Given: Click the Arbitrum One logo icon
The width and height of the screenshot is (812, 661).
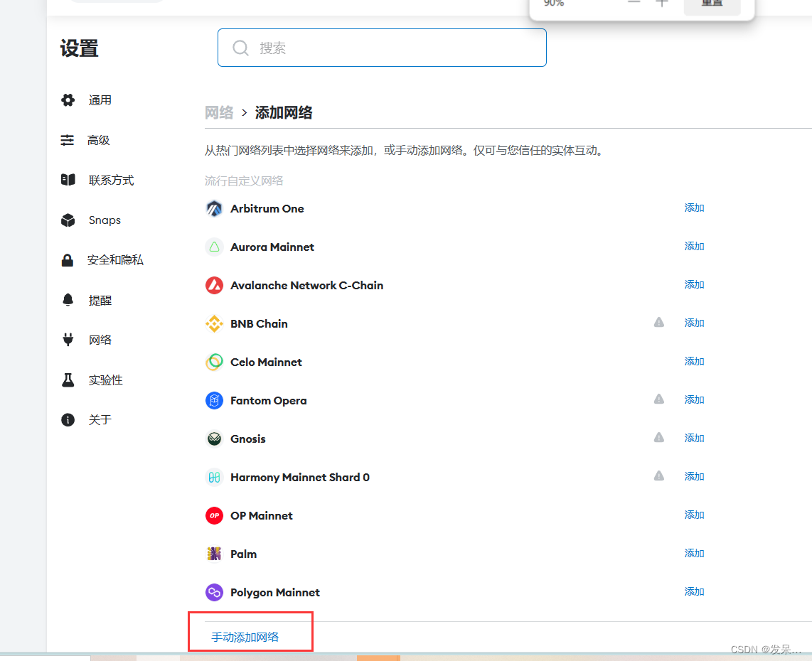Looking at the screenshot, I should point(215,208).
